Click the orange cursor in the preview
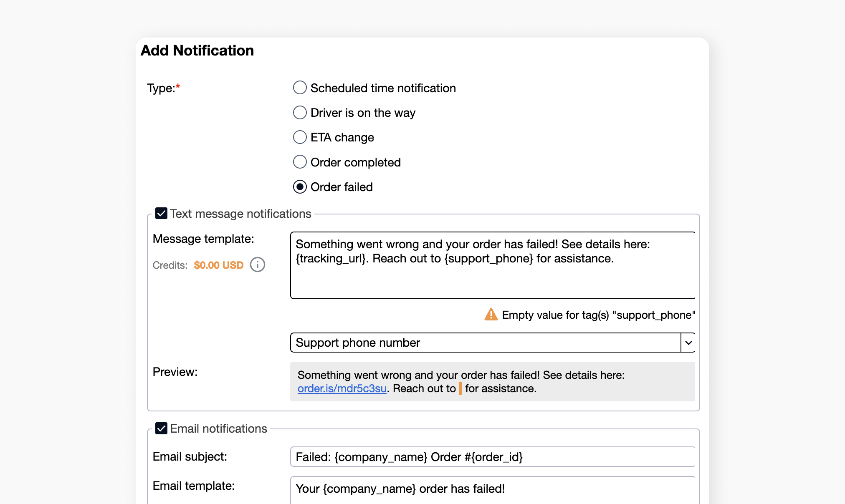 tap(460, 388)
